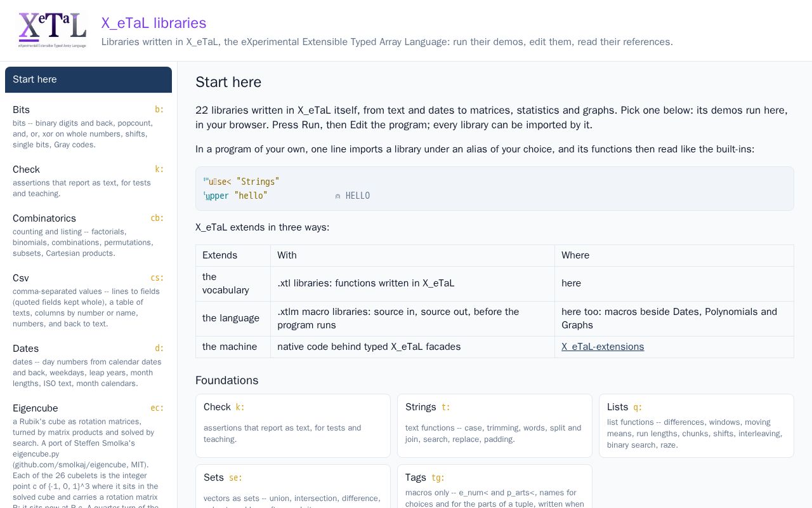Open the Bits library in the sidebar
The height and width of the screenshot is (508, 812).
[88, 126]
